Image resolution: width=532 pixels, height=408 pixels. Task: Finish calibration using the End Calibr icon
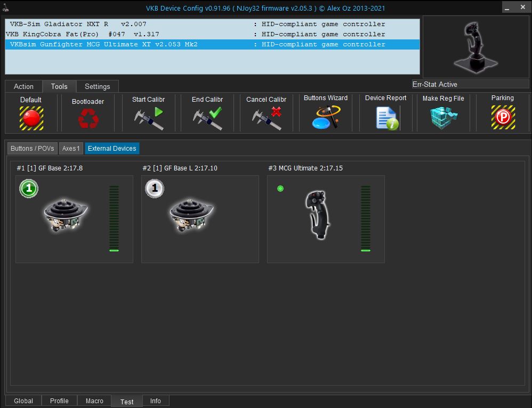(x=207, y=118)
